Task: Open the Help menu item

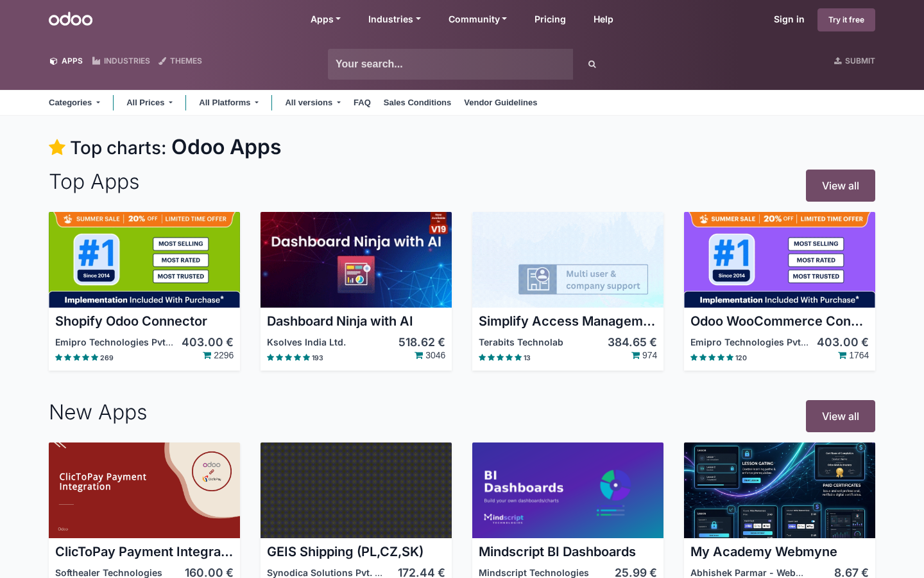Action: coord(603,19)
